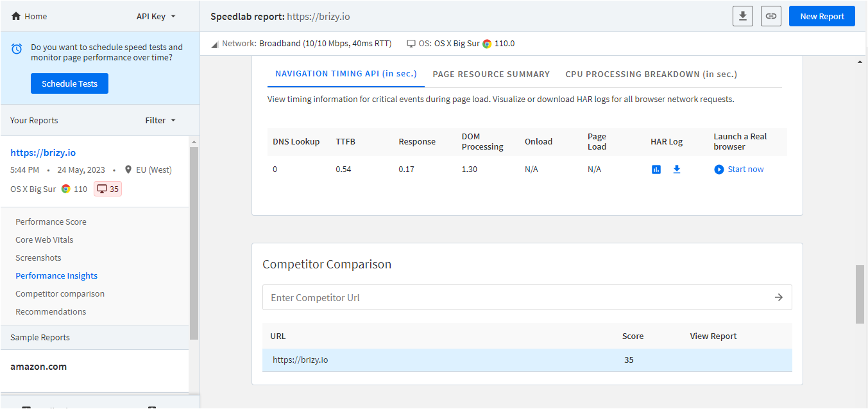Click the download report icon in header
The width and height of the screenshot is (868, 409).
pos(742,16)
